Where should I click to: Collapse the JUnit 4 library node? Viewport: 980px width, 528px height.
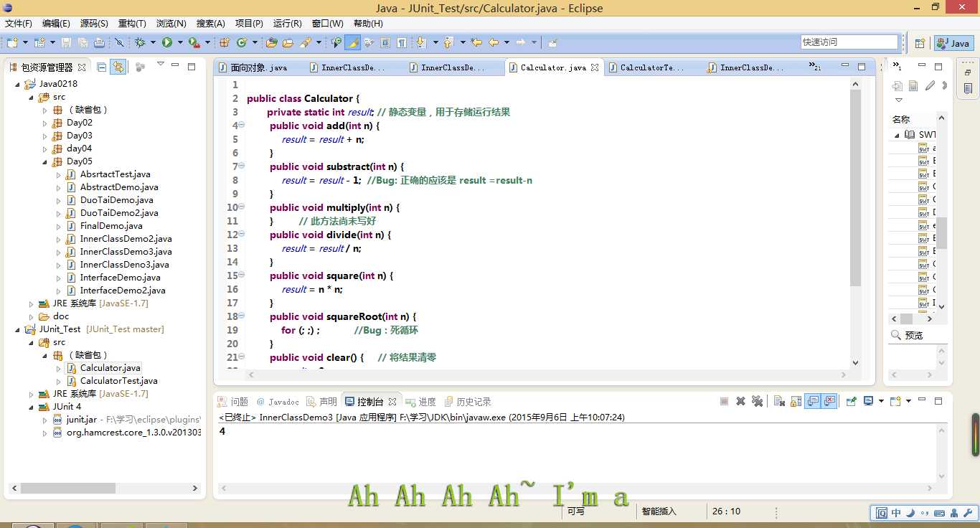(32, 407)
